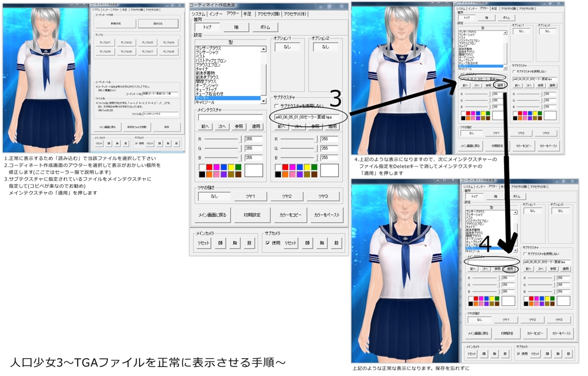This screenshot has height=376, width=588.
Task: Click サブテクスチャ filename field in large center window
Action: click(x=307, y=117)
